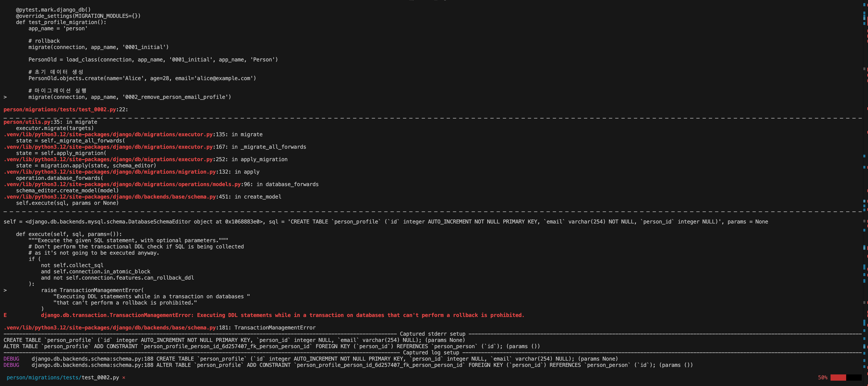Click the first DEBUG log level label
Screen dimensions: 868x386
pos(11,359)
